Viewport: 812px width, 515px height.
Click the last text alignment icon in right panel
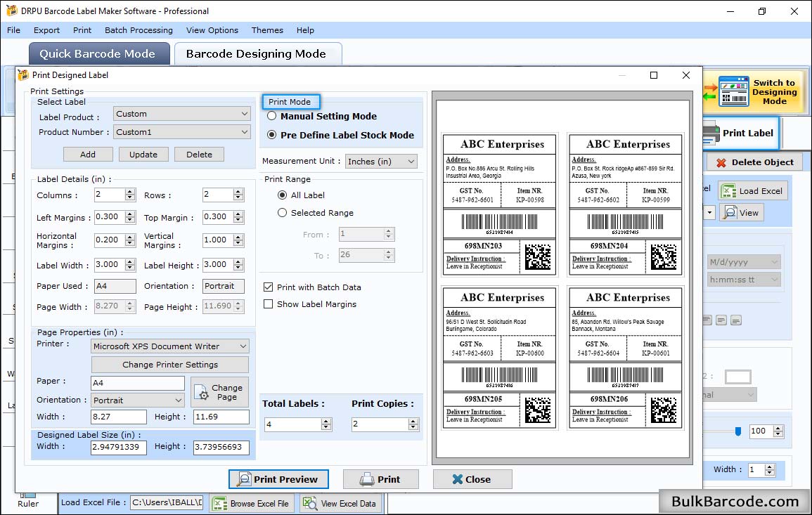pyautogui.click(x=736, y=320)
